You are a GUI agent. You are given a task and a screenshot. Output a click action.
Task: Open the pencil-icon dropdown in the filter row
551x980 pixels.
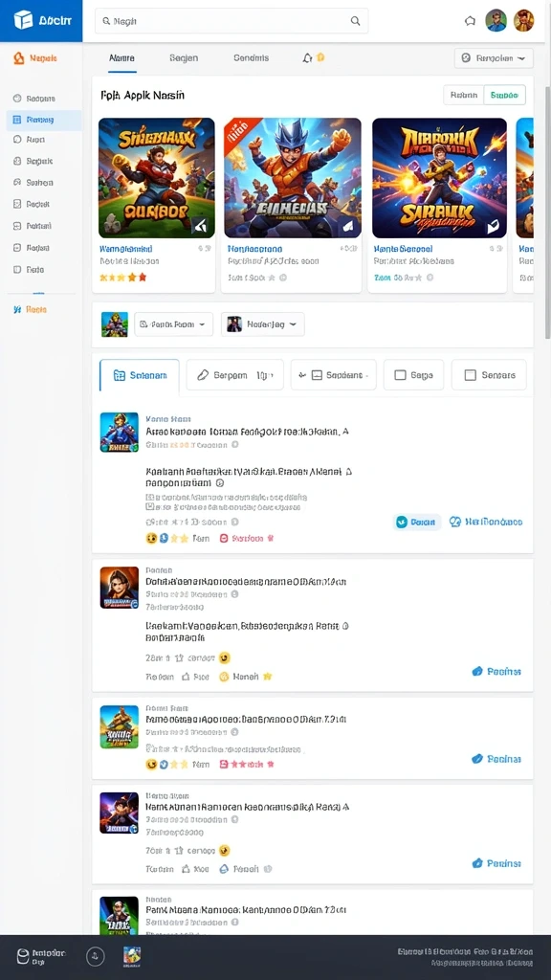click(x=235, y=375)
